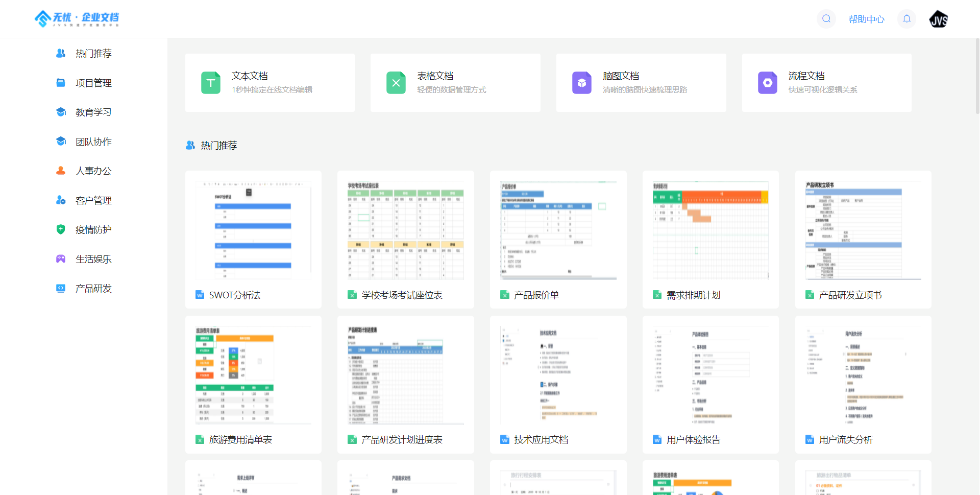The width and height of the screenshot is (980, 495).
Task: Click the word icon beside SWOT分析法
Action: 200,295
